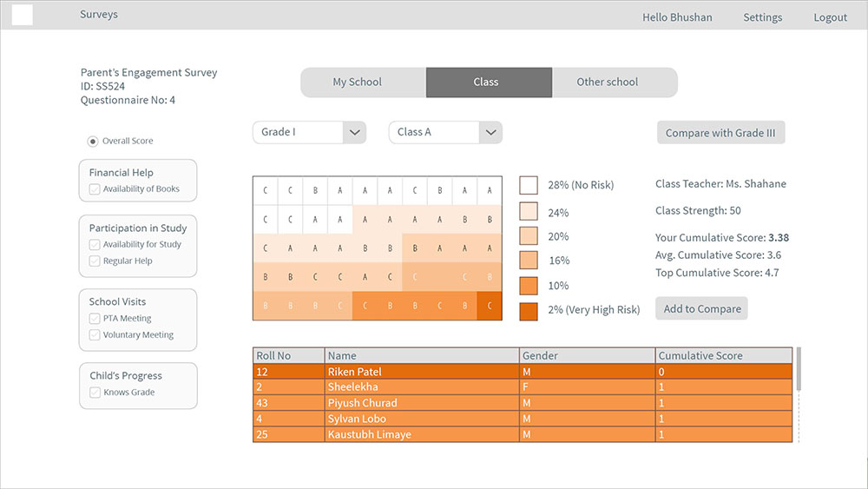Click the Logout link
Screen dimensions: 868x489
[830, 17]
